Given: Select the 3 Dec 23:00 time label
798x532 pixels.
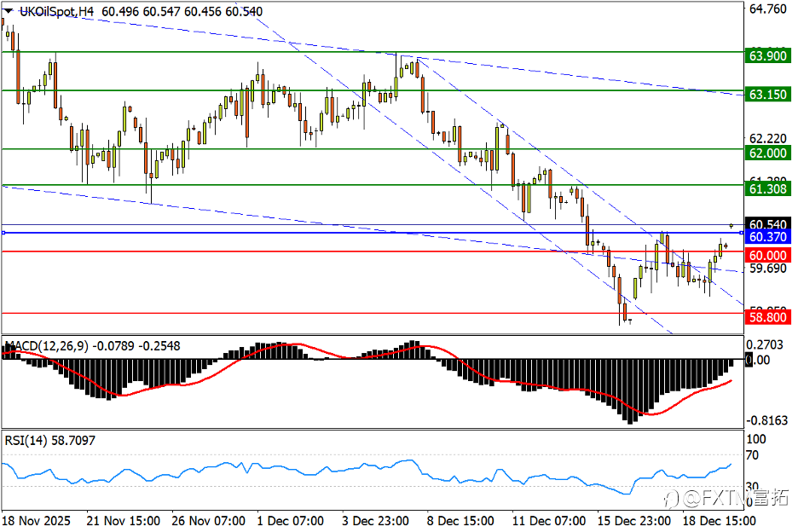Looking at the screenshot, I should [x=376, y=521].
